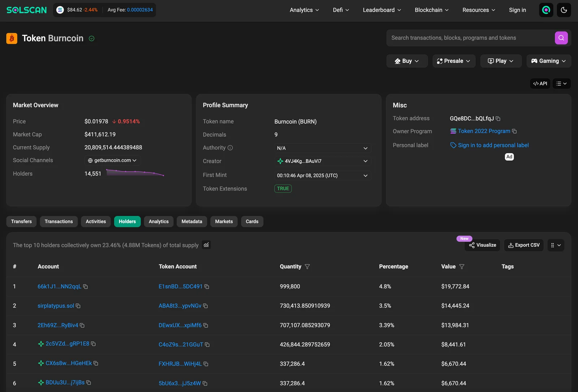
Task: Expand the First Mint date dropdown
Action: pos(365,176)
